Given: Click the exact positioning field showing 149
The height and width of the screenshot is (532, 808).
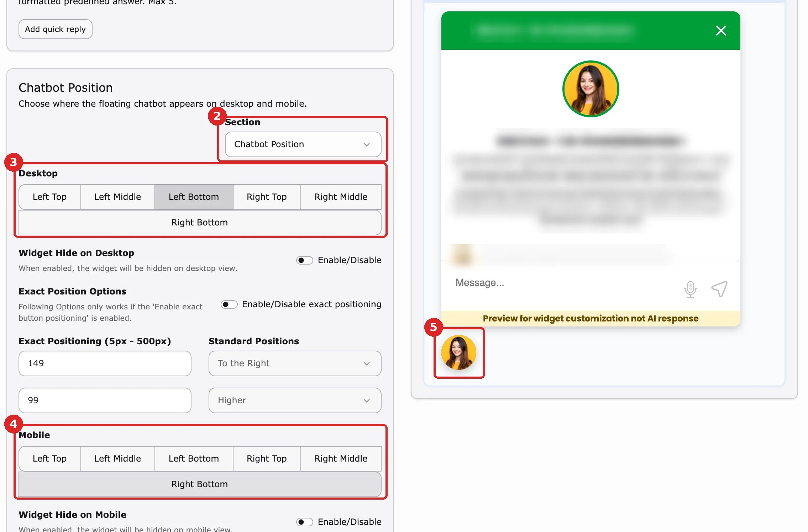Looking at the screenshot, I should point(105,363).
